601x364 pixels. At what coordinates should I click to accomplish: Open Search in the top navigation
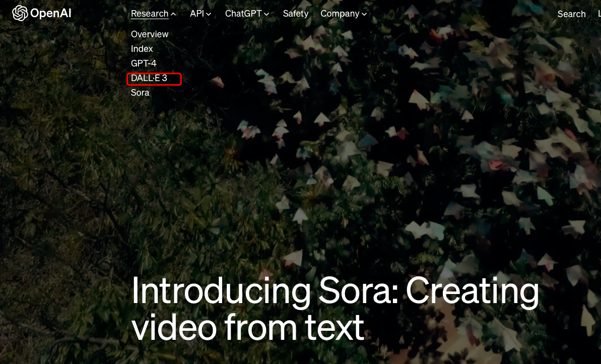(571, 14)
